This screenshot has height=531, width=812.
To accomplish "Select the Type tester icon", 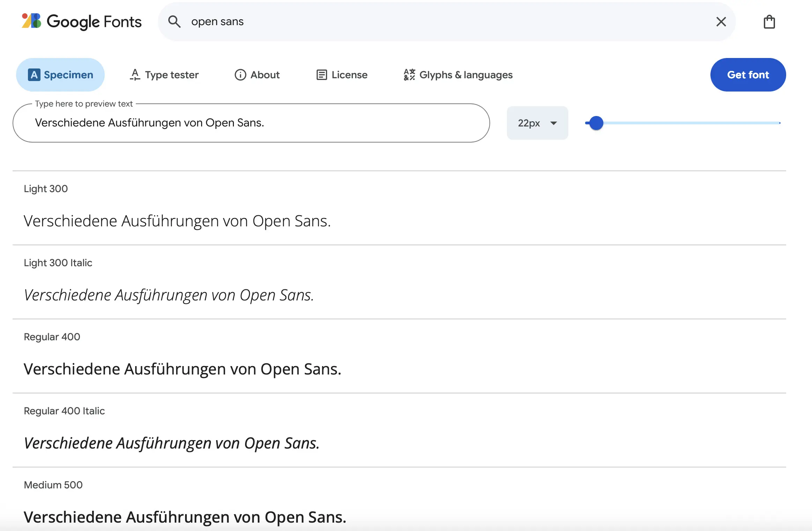I will pos(135,74).
